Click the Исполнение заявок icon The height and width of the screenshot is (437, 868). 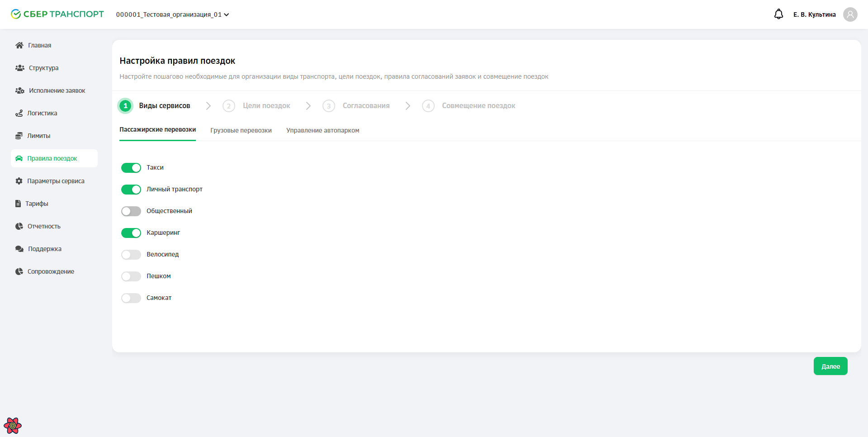pyautogui.click(x=20, y=90)
